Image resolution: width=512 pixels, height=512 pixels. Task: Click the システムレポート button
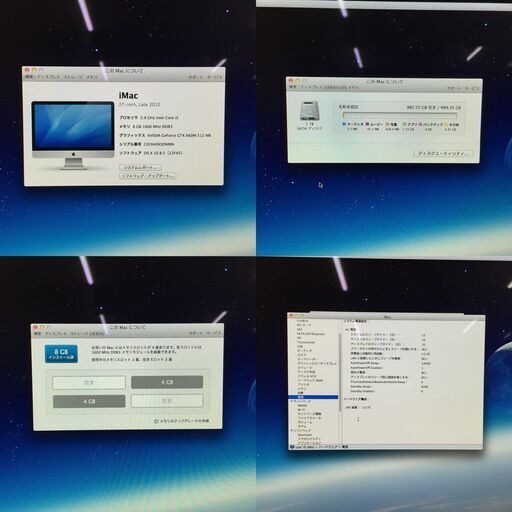[140, 167]
